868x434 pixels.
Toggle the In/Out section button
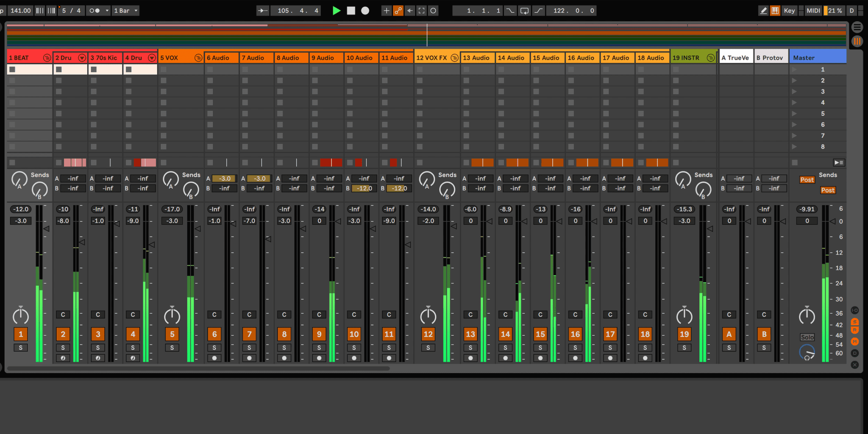[x=855, y=310]
